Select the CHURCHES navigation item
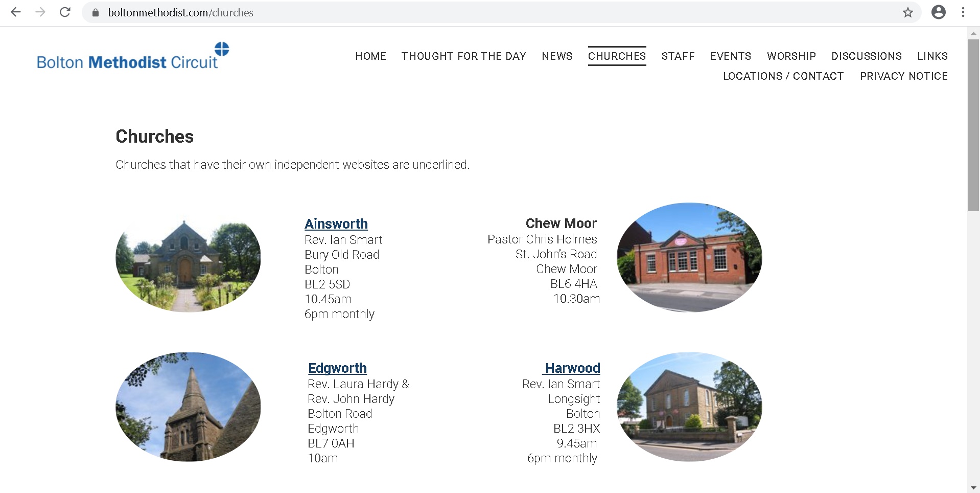The image size is (980, 493). pos(617,56)
